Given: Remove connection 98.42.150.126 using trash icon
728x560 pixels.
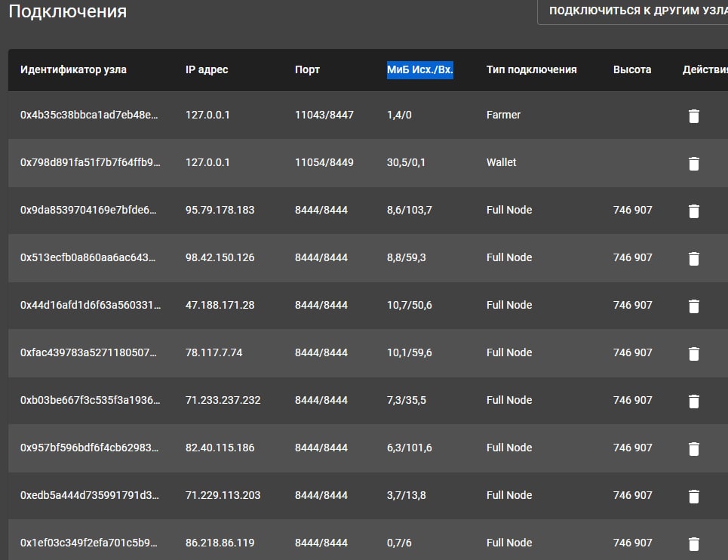Looking at the screenshot, I should pyautogui.click(x=693, y=258).
